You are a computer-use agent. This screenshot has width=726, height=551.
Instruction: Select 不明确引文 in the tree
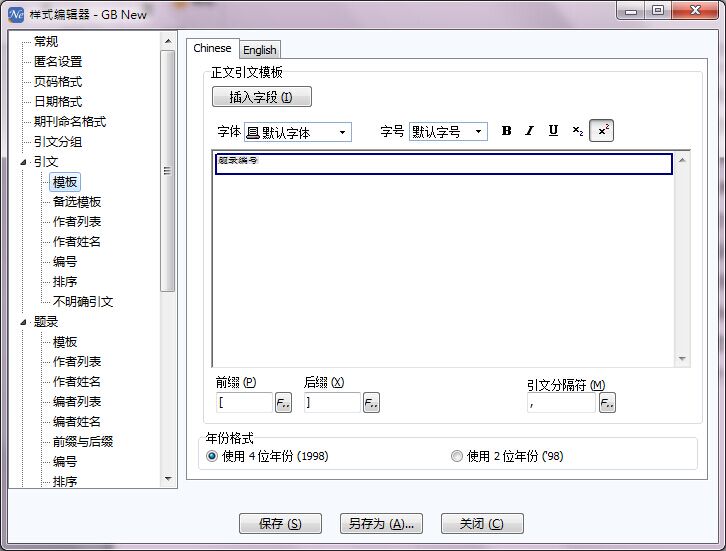(x=83, y=302)
